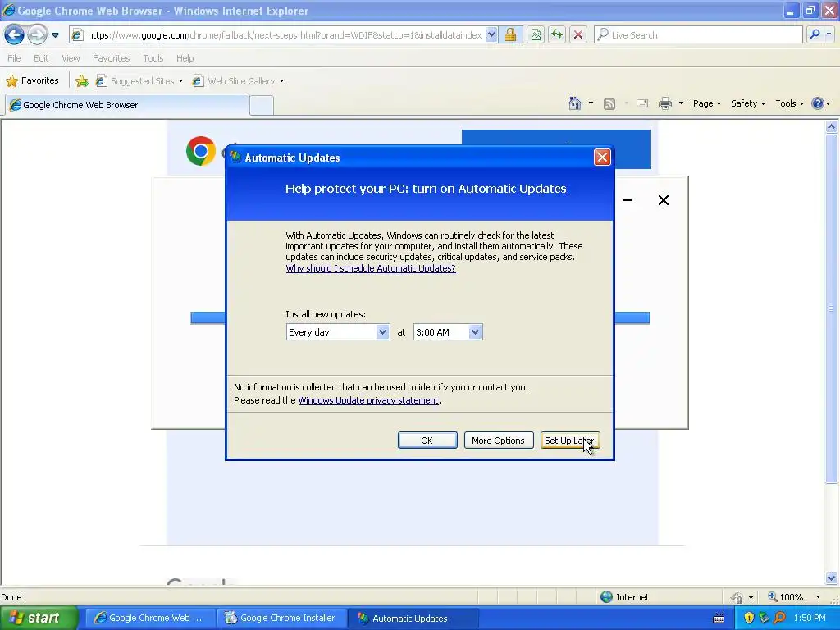Click the More Options button
The height and width of the screenshot is (630, 840).
(x=498, y=441)
